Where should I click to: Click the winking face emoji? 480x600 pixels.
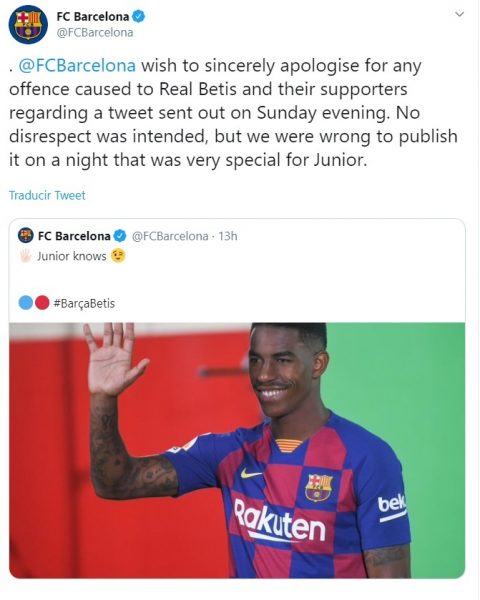pos(118,256)
